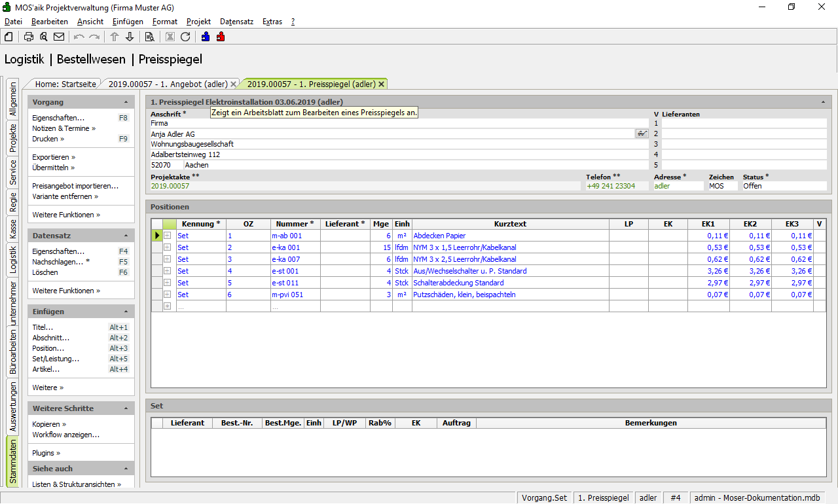Expand the row for e-st 001
The height and width of the screenshot is (504, 838).
pos(167,271)
